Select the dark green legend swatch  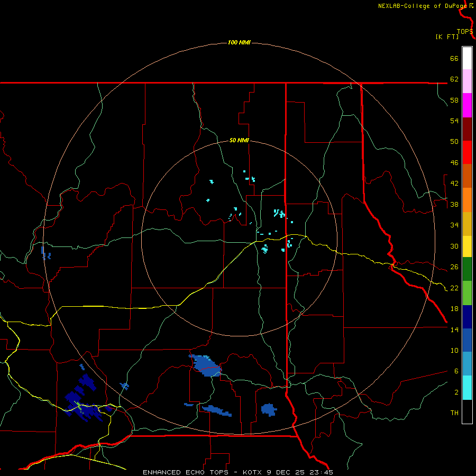pyautogui.click(x=467, y=269)
